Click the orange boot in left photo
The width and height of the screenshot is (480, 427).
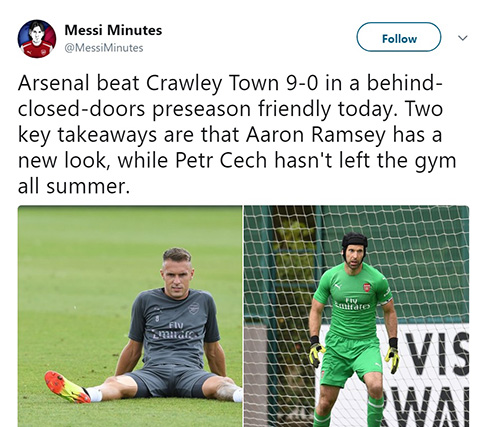(67, 387)
